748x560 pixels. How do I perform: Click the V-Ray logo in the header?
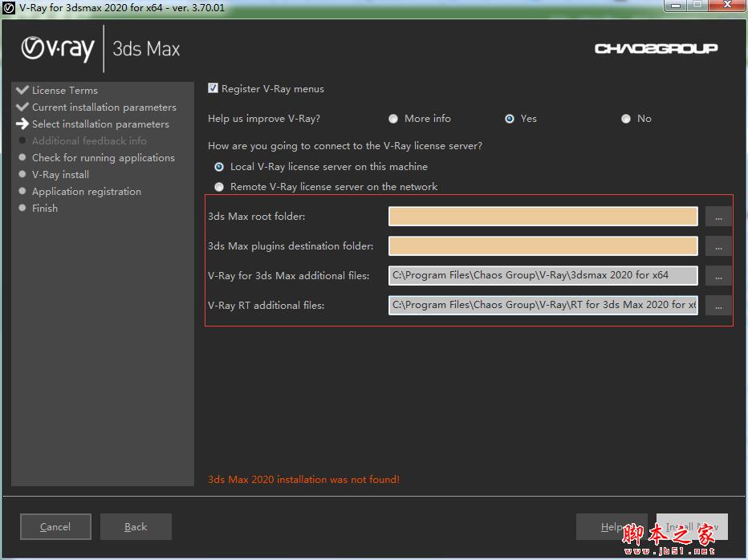58,49
